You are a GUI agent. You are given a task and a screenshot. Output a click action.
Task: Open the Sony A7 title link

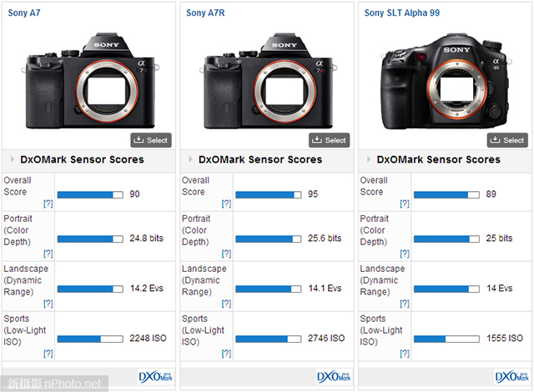coord(24,13)
